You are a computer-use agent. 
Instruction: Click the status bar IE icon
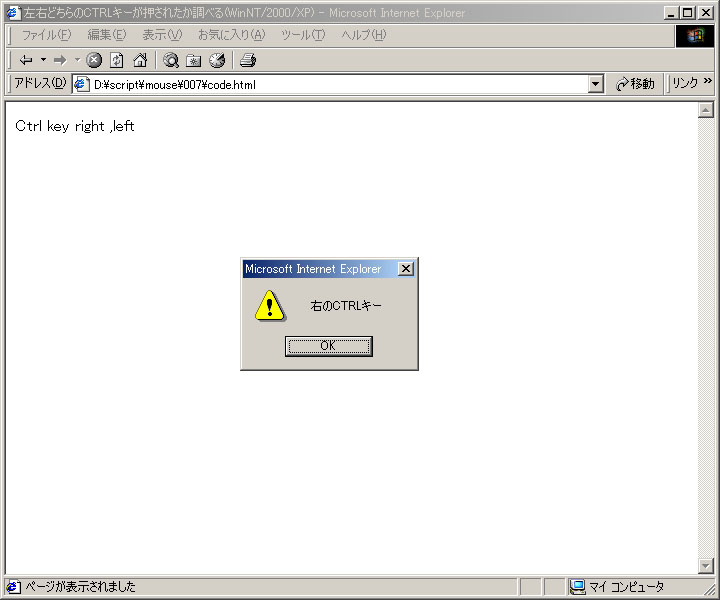pyautogui.click(x=13, y=587)
